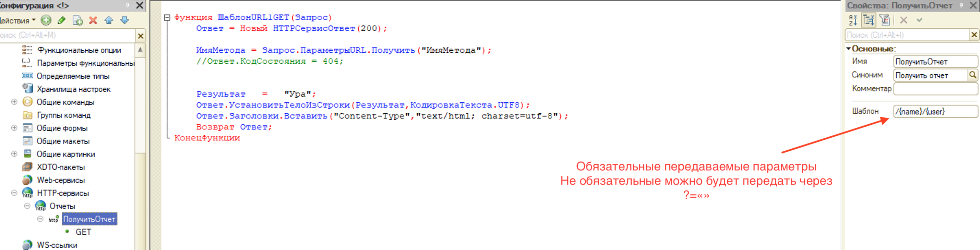Sort properties alphabetically with A-Z icon
Image resolution: width=980 pixels, height=250 pixels.
(x=852, y=20)
